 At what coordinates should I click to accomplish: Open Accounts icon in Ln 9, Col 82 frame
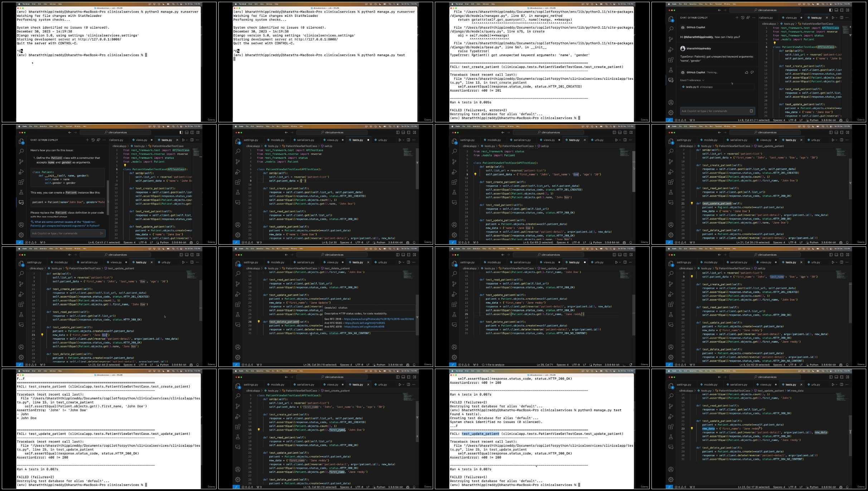pos(671,347)
